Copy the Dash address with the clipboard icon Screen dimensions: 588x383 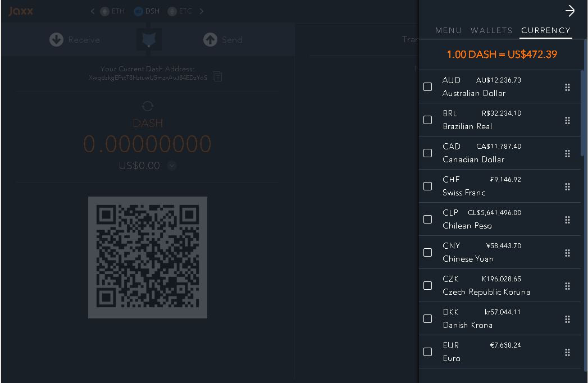tap(217, 76)
